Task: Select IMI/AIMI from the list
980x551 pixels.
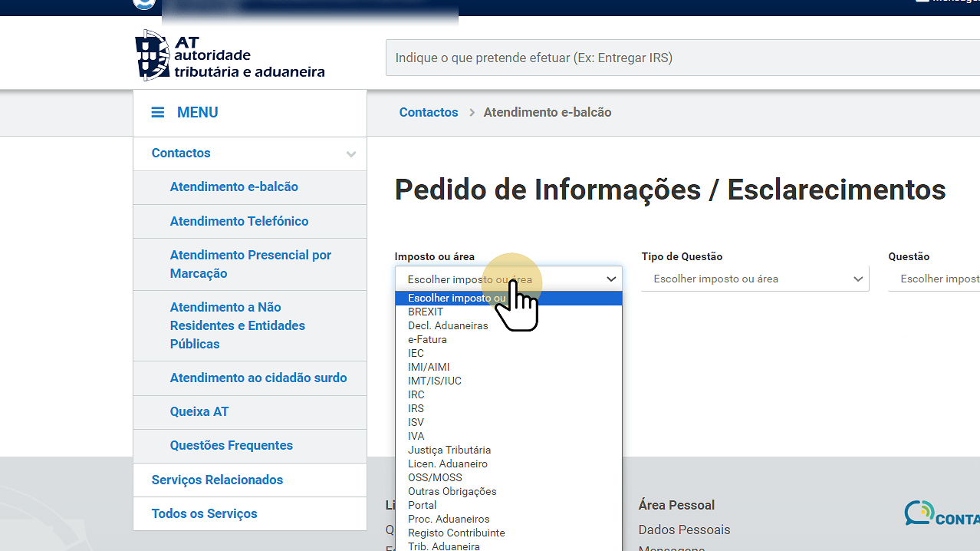Action: [x=429, y=368]
